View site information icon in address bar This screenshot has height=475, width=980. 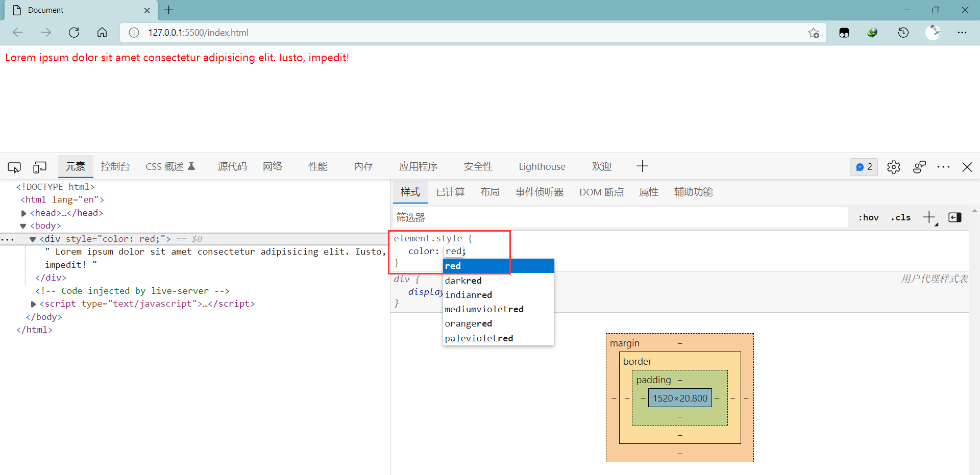point(134,33)
